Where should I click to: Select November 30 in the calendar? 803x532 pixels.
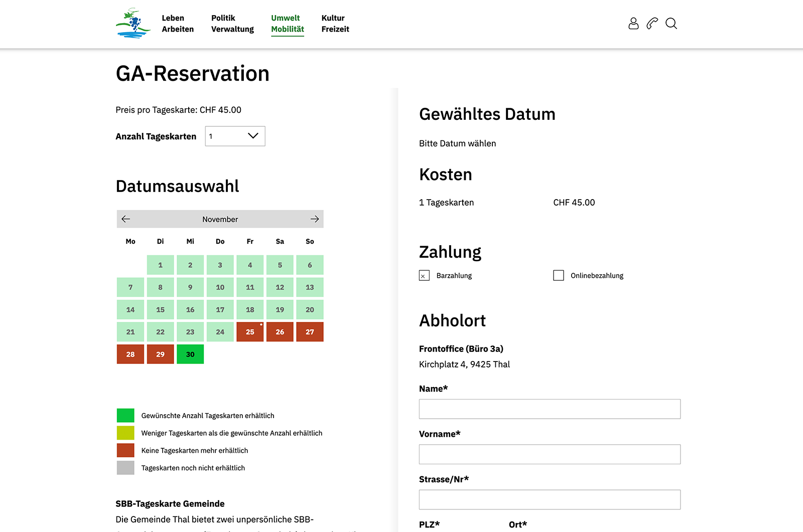(x=190, y=354)
